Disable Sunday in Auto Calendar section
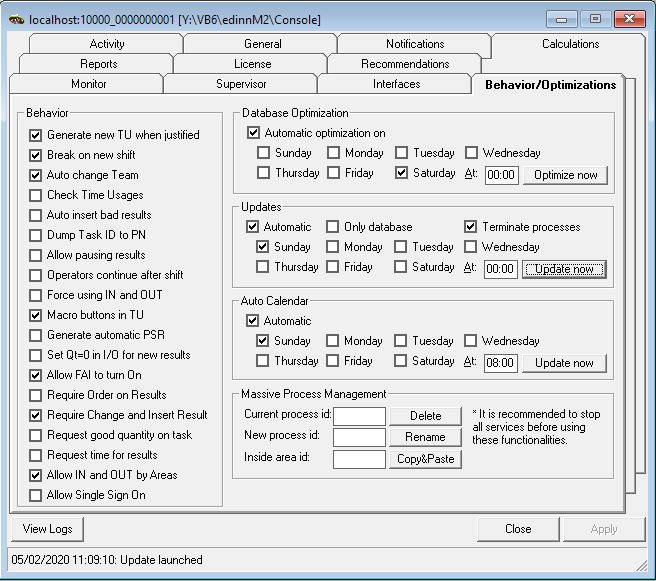 (x=264, y=341)
